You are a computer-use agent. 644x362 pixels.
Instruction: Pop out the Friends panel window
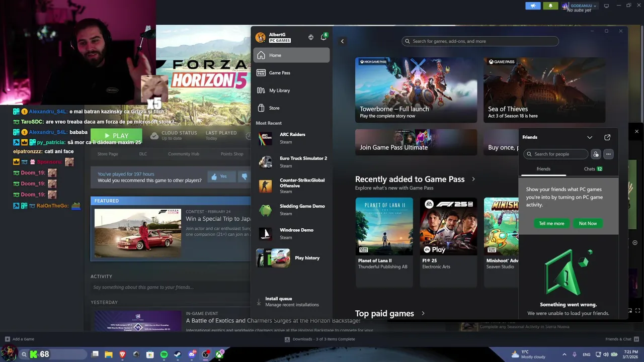[x=607, y=137]
